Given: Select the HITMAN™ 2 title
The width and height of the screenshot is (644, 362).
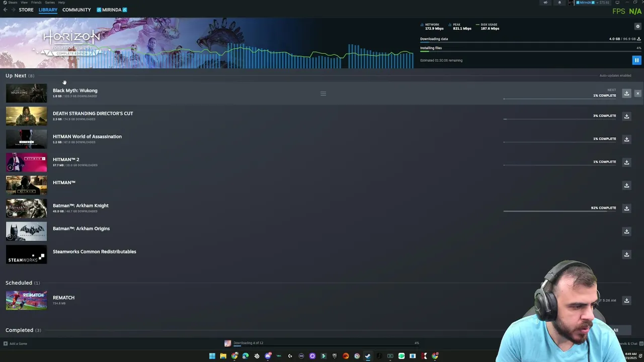Looking at the screenshot, I should [x=66, y=159].
